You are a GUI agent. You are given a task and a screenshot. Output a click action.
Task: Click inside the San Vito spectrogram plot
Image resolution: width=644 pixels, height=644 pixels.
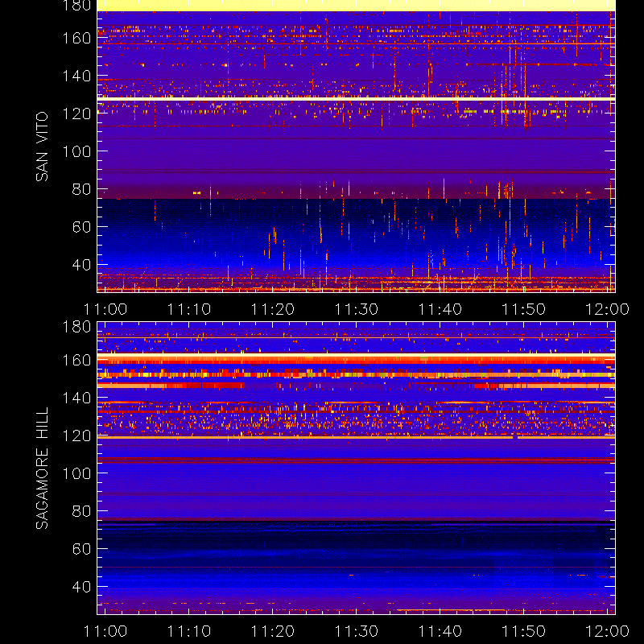356,147
